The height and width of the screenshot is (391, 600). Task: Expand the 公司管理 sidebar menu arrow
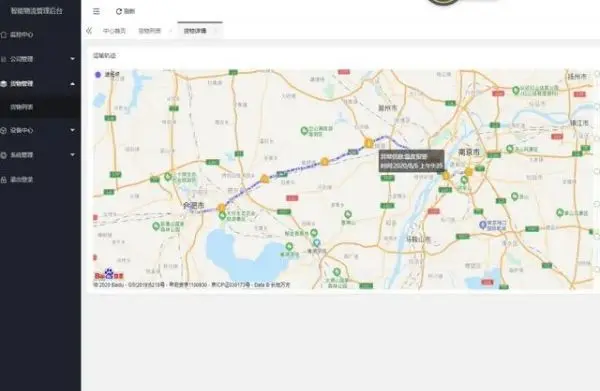tap(73, 59)
